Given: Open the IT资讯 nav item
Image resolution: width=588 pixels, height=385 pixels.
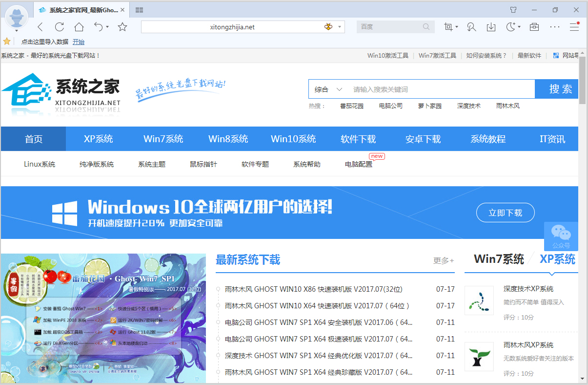Looking at the screenshot, I should 552,139.
